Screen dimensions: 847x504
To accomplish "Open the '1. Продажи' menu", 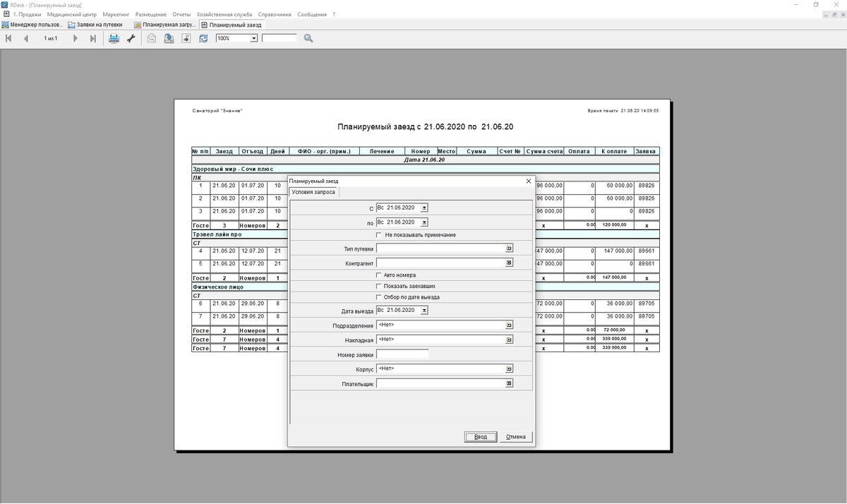I will [27, 14].
